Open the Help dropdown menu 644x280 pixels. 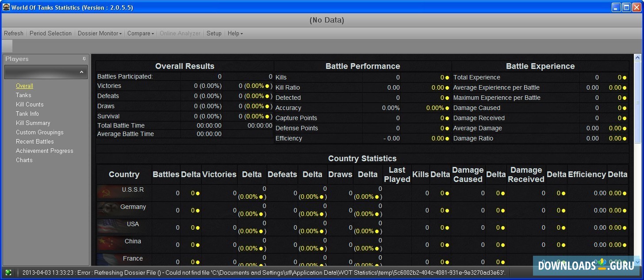235,33
